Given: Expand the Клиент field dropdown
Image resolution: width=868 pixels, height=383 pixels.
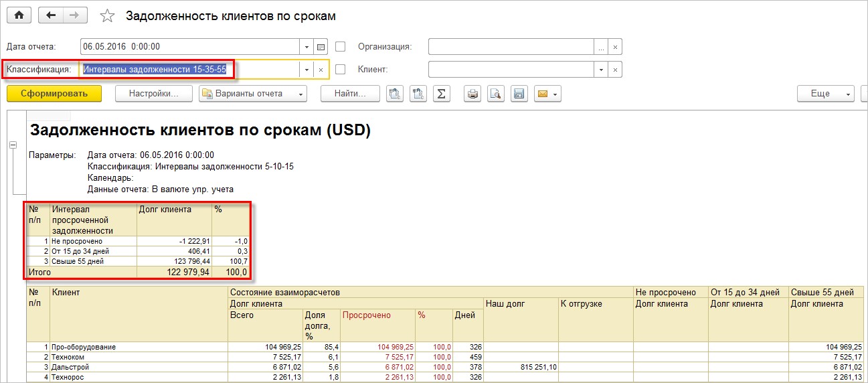Looking at the screenshot, I should coord(601,69).
